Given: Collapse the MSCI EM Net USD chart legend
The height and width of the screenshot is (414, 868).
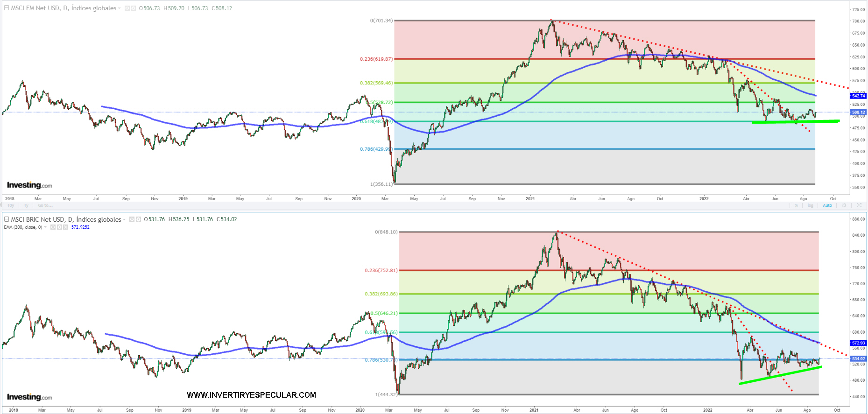Looking at the screenshot, I should (x=7, y=8).
